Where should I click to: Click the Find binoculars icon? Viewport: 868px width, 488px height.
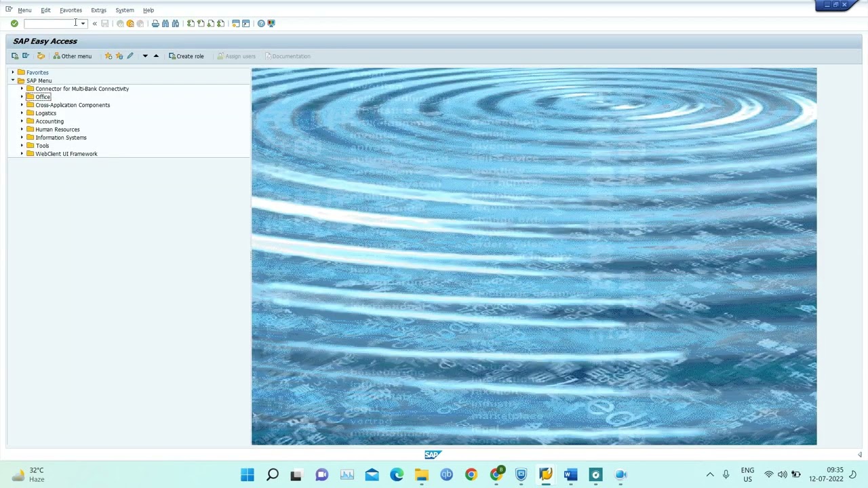[165, 24]
